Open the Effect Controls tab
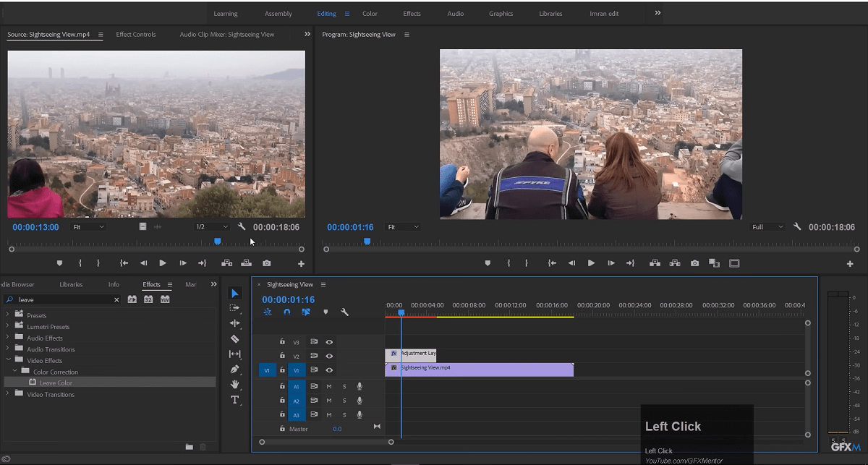868x465 pixels. click(135, 34)
